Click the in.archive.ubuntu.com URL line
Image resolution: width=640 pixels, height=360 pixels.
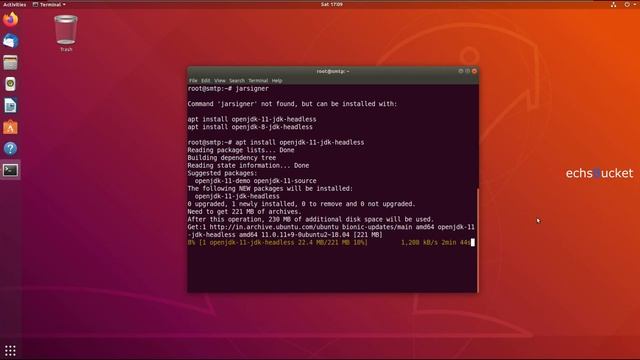click(331, 227)
